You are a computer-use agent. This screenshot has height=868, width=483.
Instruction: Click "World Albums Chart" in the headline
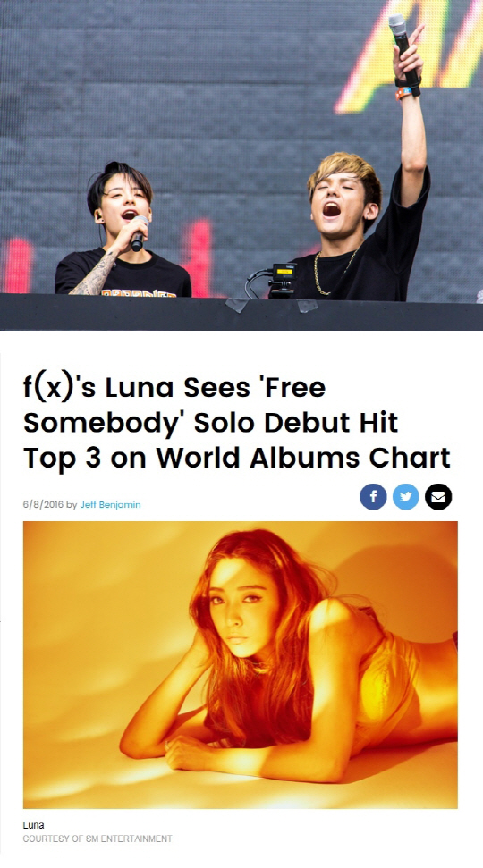click(x=303, y=458)
